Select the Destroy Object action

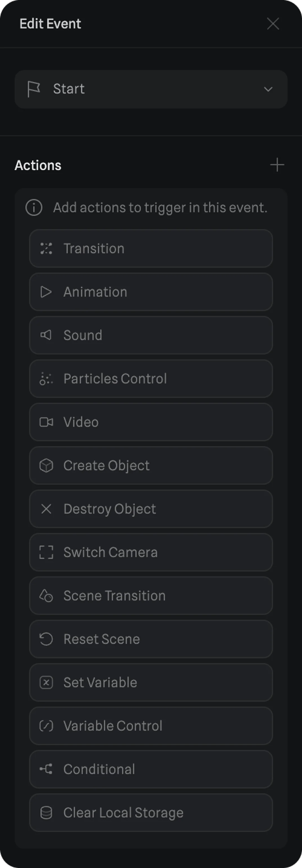coord(151,509)
